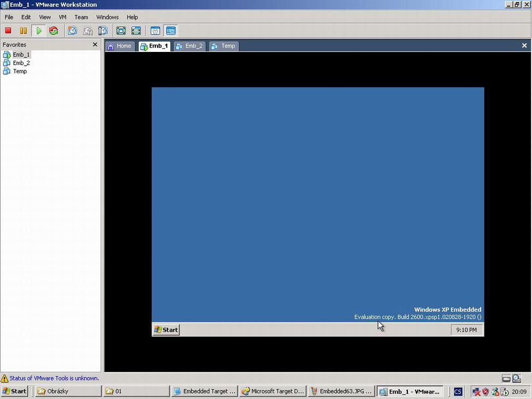Click the host taskbar Start button
This screenshot has width=532, height=399.
pos(14,391)
